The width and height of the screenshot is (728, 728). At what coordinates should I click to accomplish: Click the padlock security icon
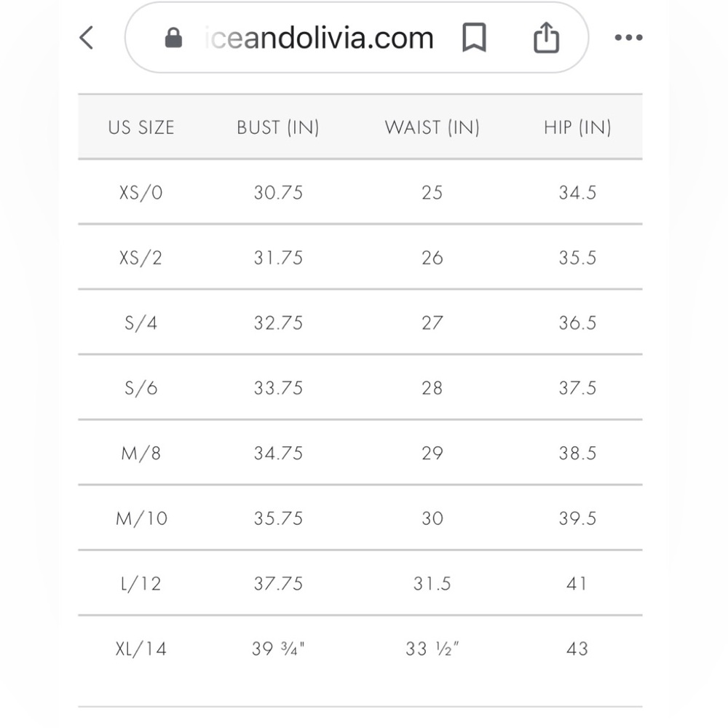pyautogui.click(x=173, y=38)
